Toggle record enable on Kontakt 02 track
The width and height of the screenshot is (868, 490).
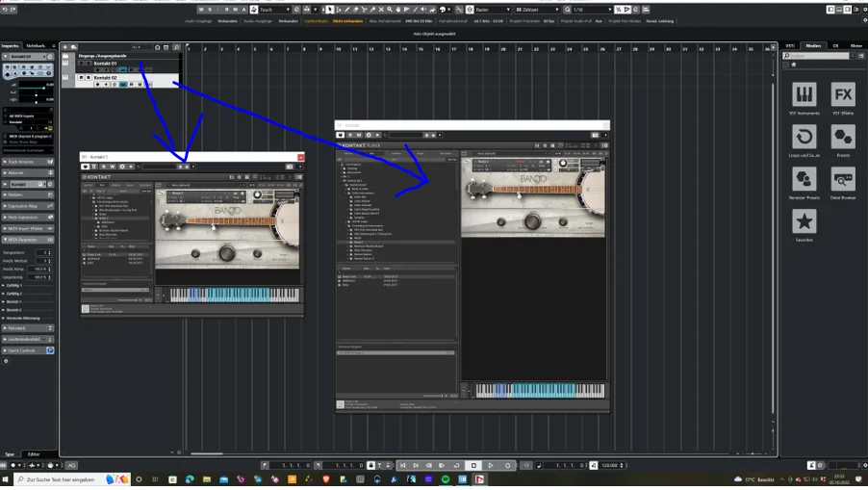pyautogui.click(x=97, y=84)
